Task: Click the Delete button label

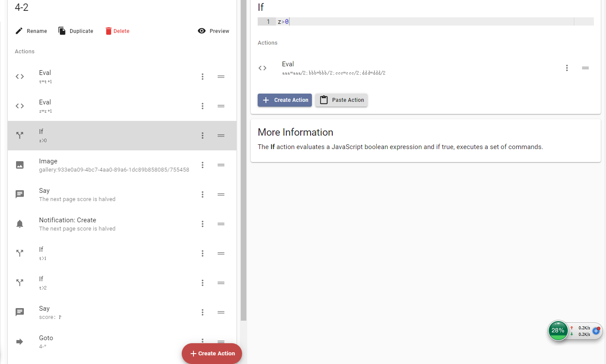Action: (x=121, y=31)
